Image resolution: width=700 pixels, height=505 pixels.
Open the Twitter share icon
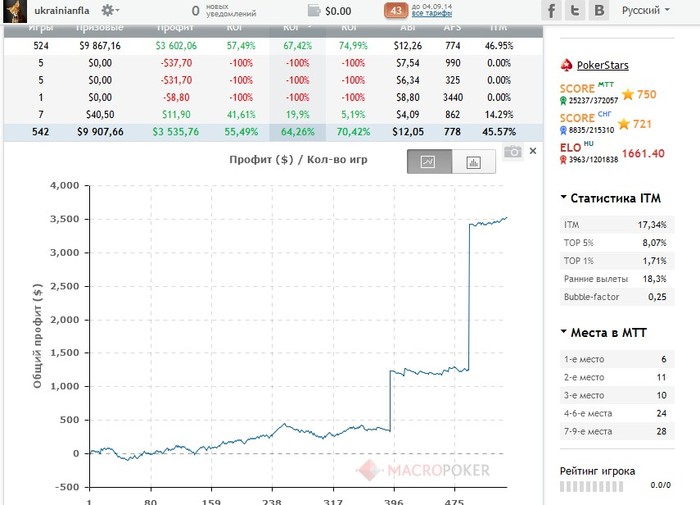pos(575,10)
